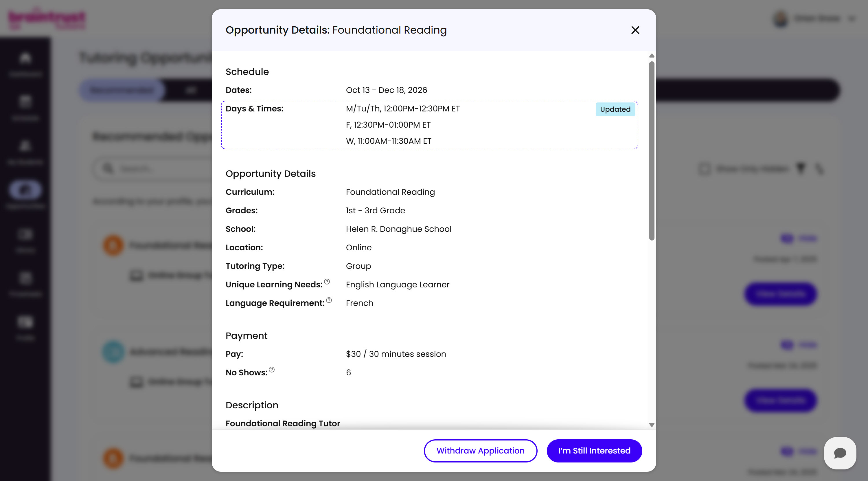This screenshot has height=481, width=868.
Task: Click the 1st - 3rd Grade value
Action: click(x=375, y=210)
